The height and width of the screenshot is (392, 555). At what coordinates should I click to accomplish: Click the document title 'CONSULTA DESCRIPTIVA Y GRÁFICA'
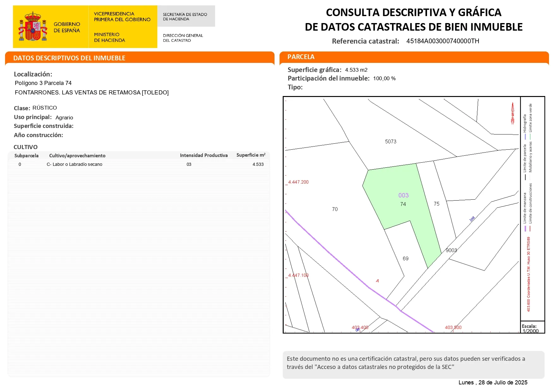pyautogui.click(x=413, y=13)
